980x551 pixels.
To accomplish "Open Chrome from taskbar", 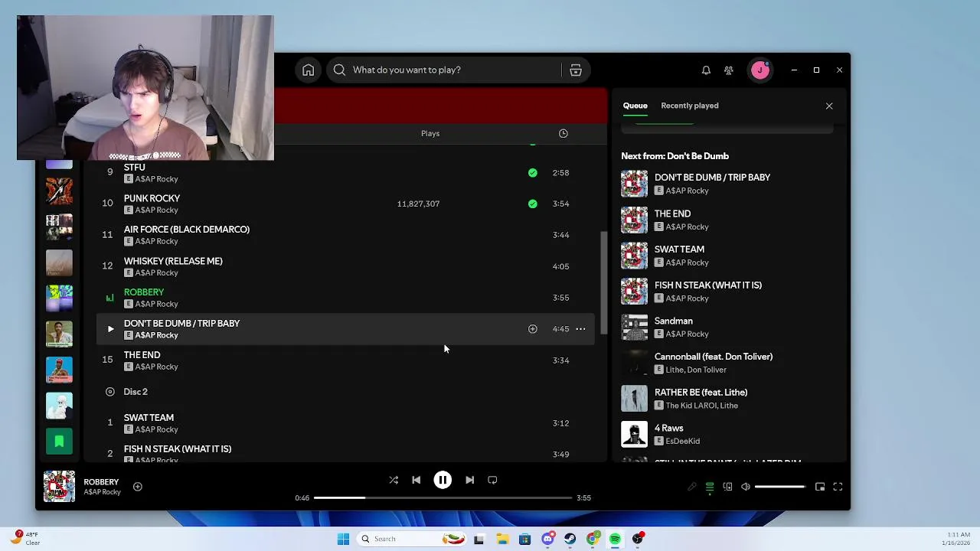I will click(593, 540).
